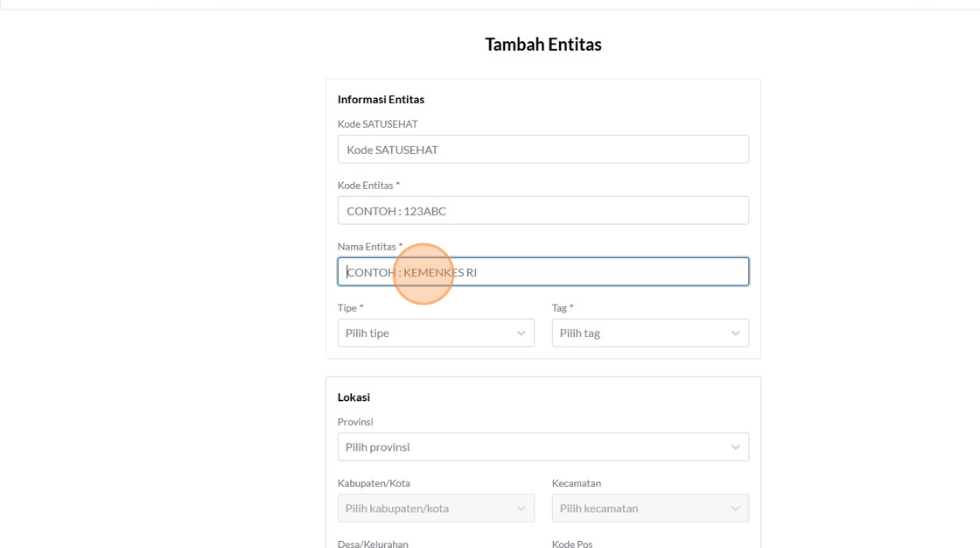This screenshot has height=548, width=980.
Task: Open the Pilih kecamatan dropdown
Action: click(x=649, y=509)
